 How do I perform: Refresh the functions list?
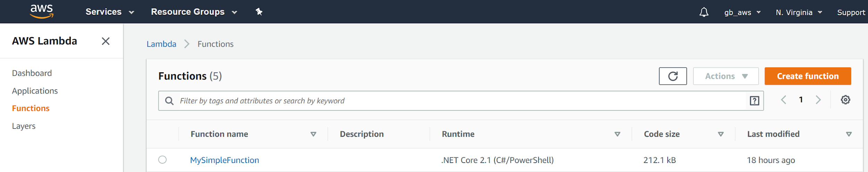tap(673, 76)
